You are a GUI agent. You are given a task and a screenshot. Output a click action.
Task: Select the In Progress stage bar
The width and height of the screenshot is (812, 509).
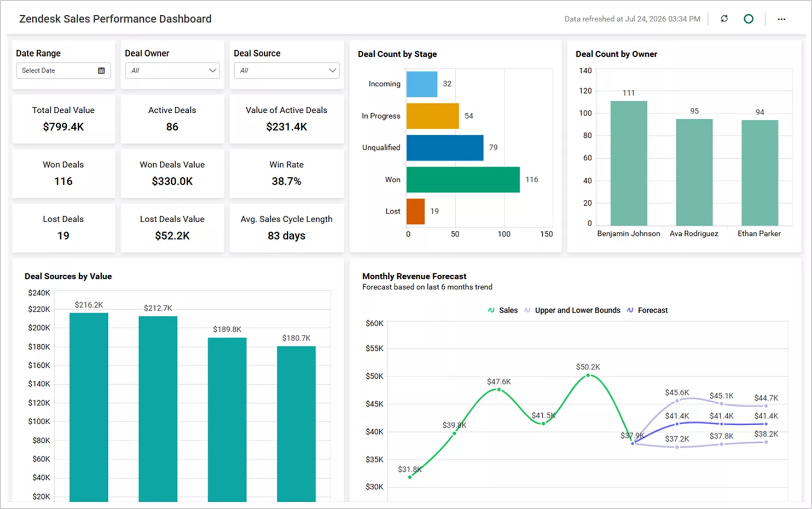(433, 116)
